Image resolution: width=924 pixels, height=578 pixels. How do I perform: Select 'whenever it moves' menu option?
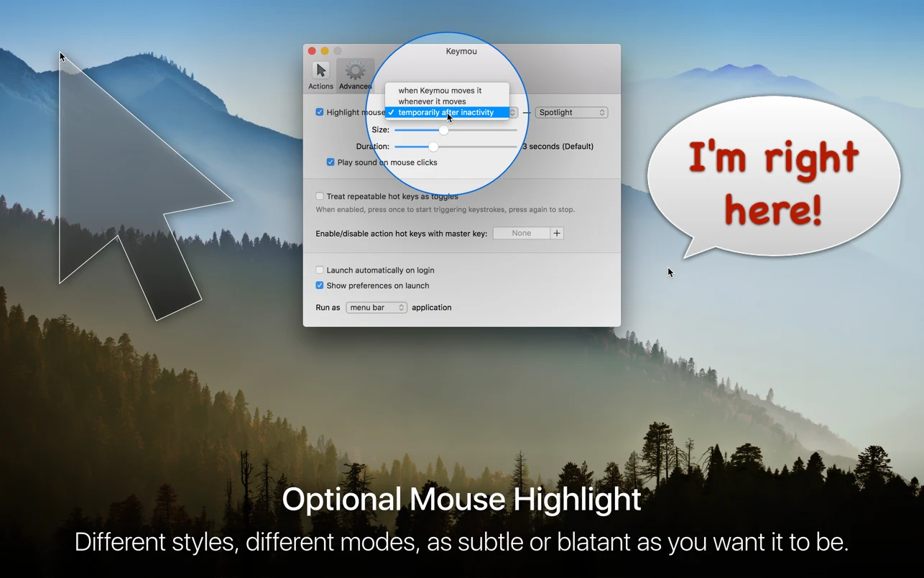click(x=432, y=101)
